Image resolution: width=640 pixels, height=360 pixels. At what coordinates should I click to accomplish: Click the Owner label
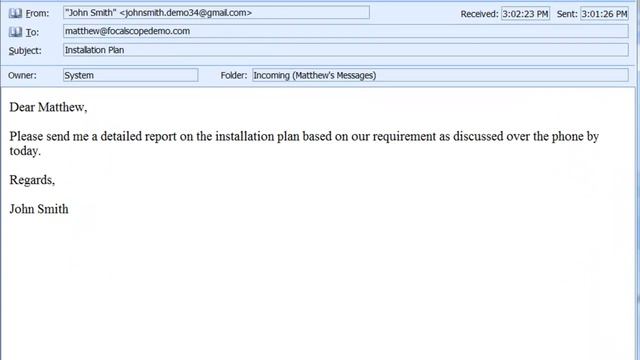22,76
